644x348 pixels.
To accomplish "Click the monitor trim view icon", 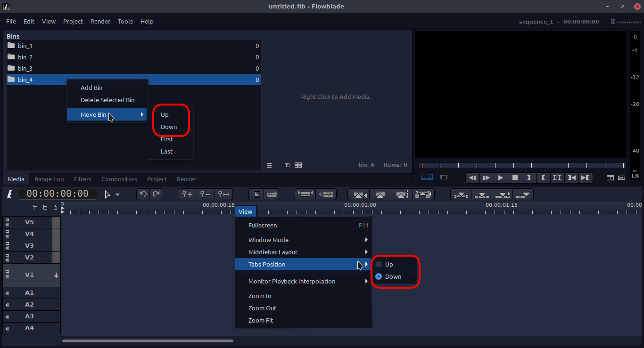I will pos(622,178).
